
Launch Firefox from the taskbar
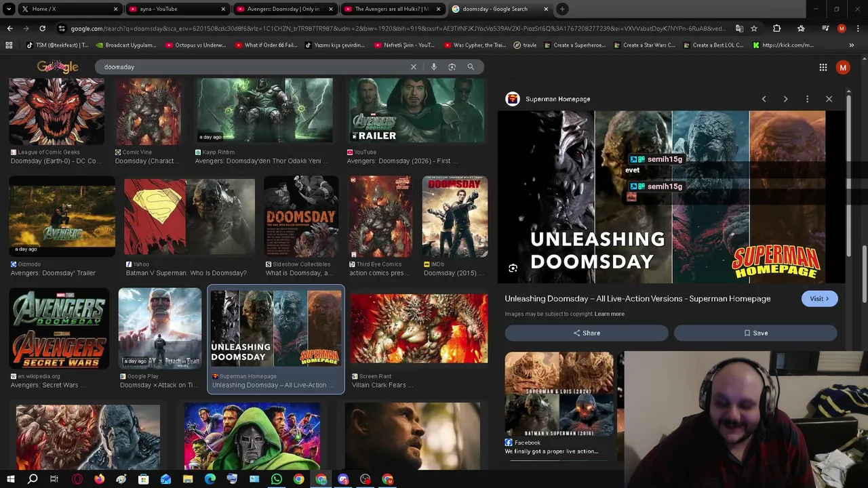[x=99, y=479]
